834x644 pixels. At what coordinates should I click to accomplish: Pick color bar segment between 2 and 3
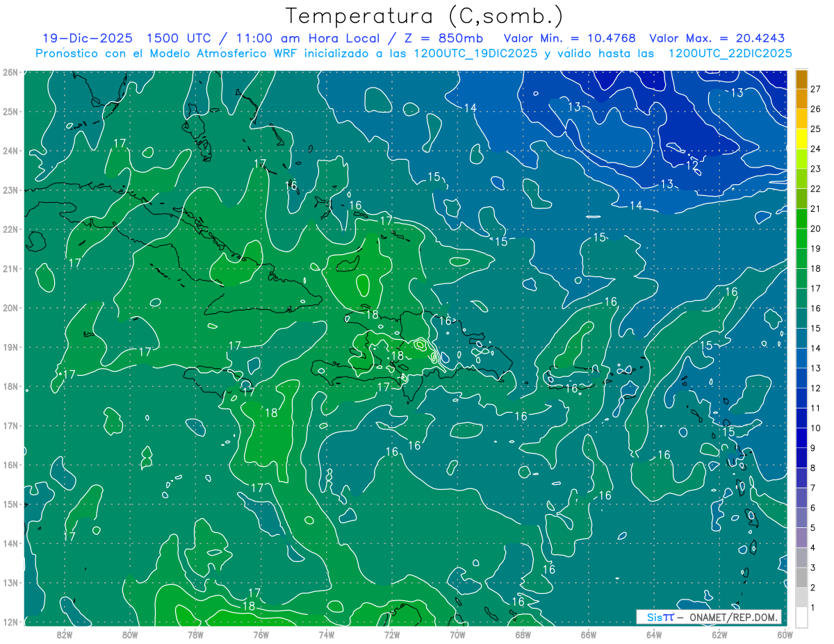801,577
